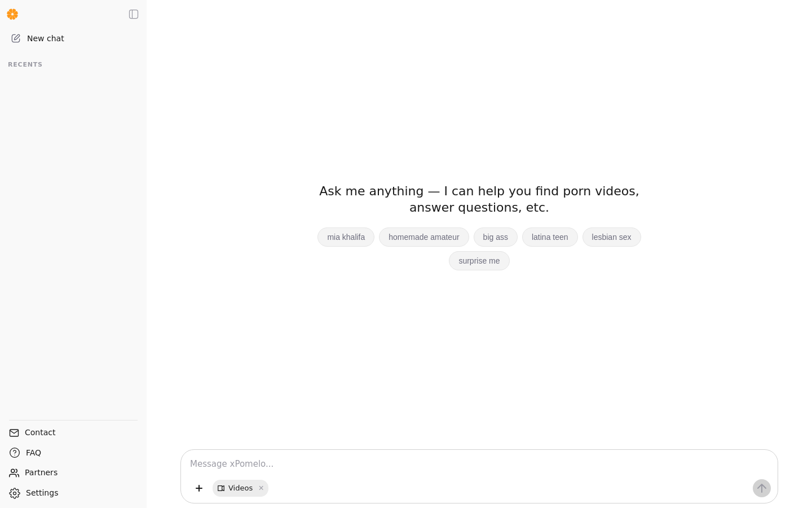Click the New chat pencil icon
The height and width of the screenshot is (508, 812).
(x=16, y=38)
